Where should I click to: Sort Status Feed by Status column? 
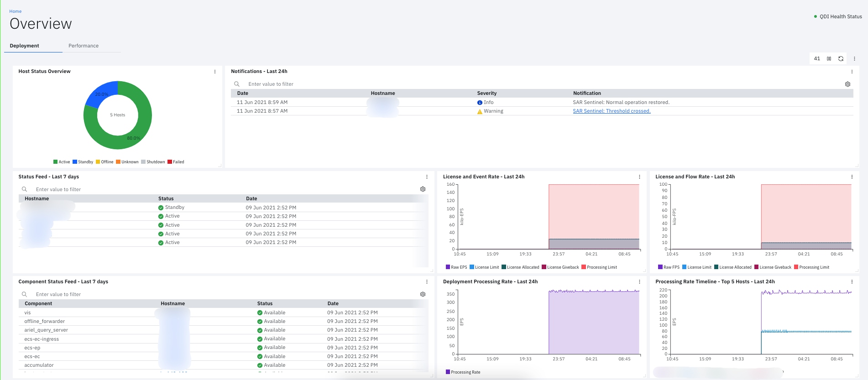166,198
